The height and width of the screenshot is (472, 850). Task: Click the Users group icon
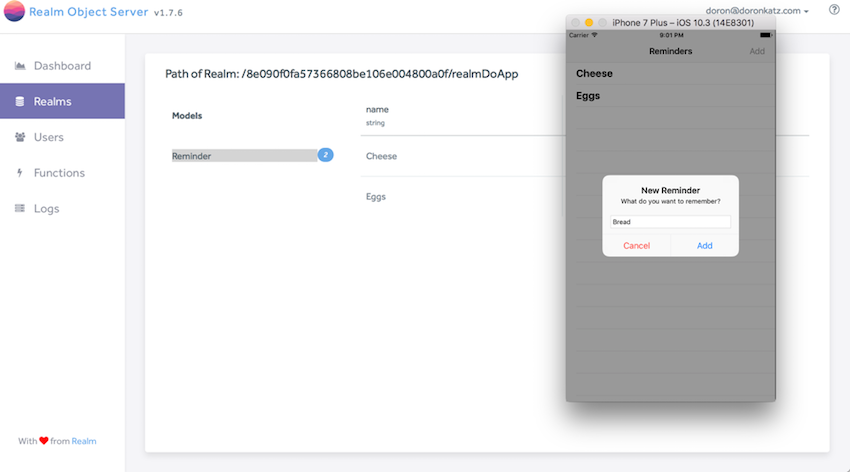click(20, 137)
